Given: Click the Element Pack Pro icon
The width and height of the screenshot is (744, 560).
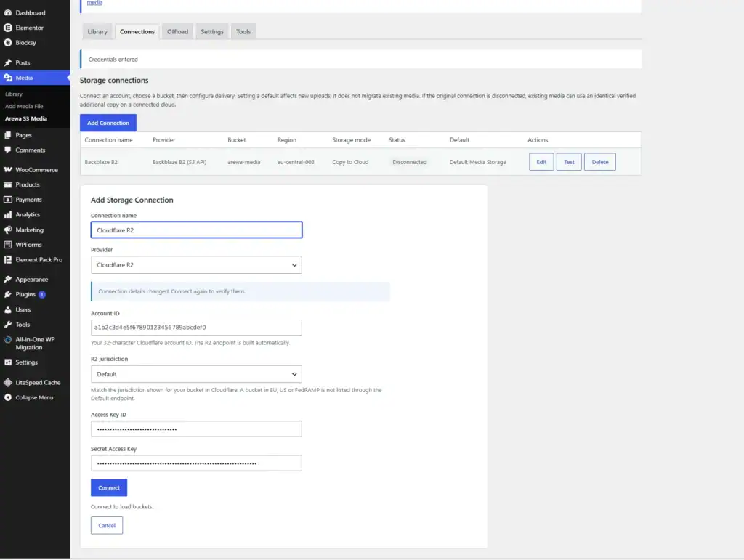Looking at the screenshot, I should (7, 260).
